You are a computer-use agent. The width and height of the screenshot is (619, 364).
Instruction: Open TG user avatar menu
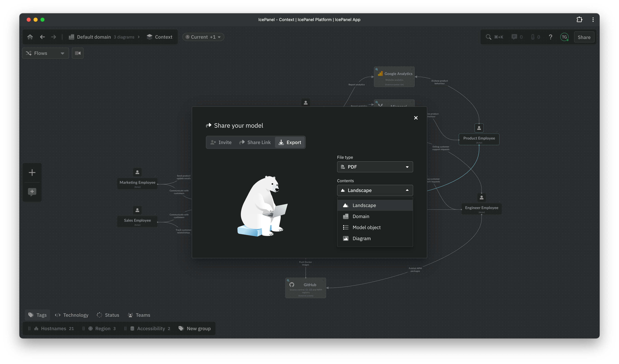564,37
